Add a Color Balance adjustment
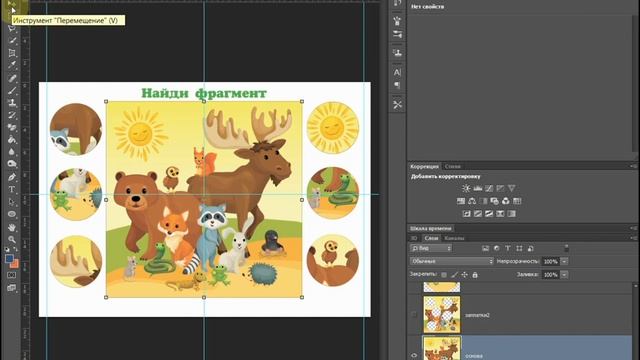This screenshot has width=640, height=360. tap(472, 201)
